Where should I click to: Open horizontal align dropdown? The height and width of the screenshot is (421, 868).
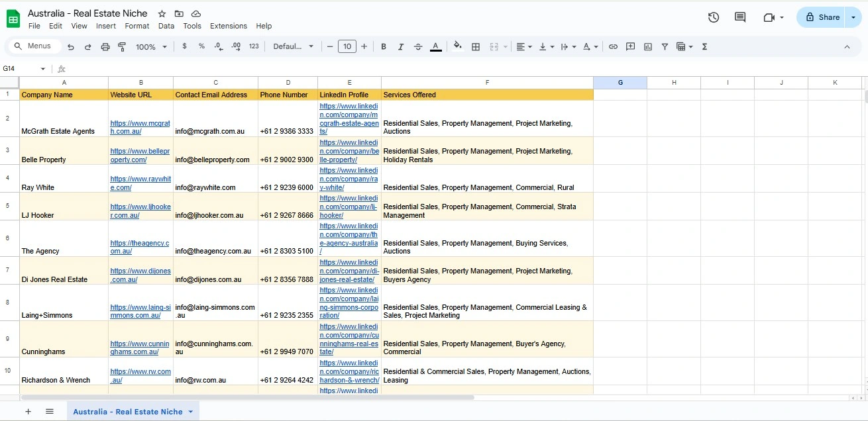[x=524, y=46]
